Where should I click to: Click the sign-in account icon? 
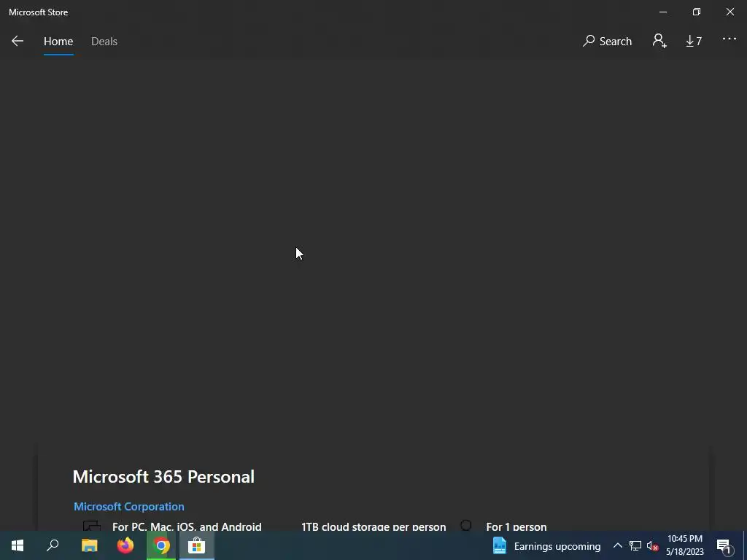pos(659,41)
